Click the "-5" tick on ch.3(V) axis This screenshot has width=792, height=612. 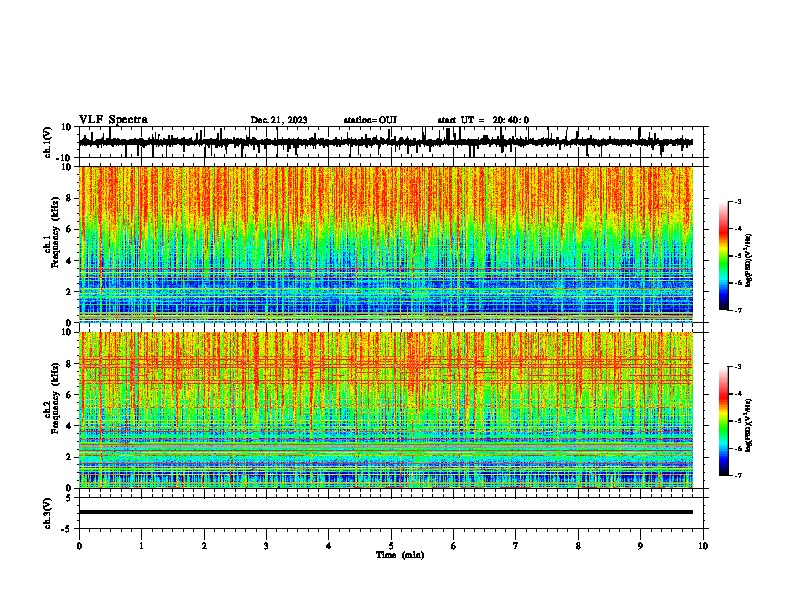(x=68, y=529)
